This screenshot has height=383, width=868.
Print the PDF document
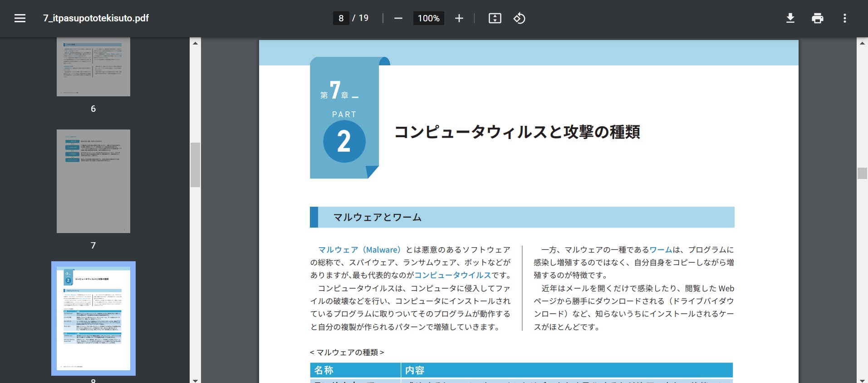pos(817,18)
